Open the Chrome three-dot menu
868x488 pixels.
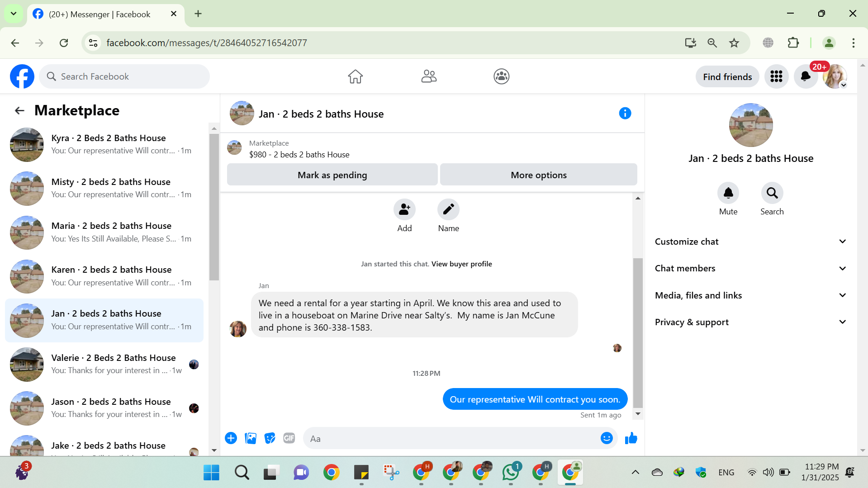pos(853,43)
